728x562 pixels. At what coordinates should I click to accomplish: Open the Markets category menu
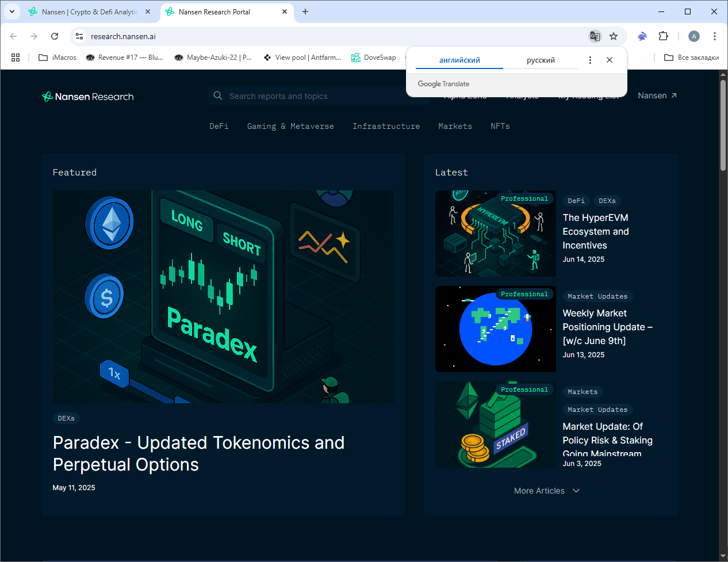(455, 126)
